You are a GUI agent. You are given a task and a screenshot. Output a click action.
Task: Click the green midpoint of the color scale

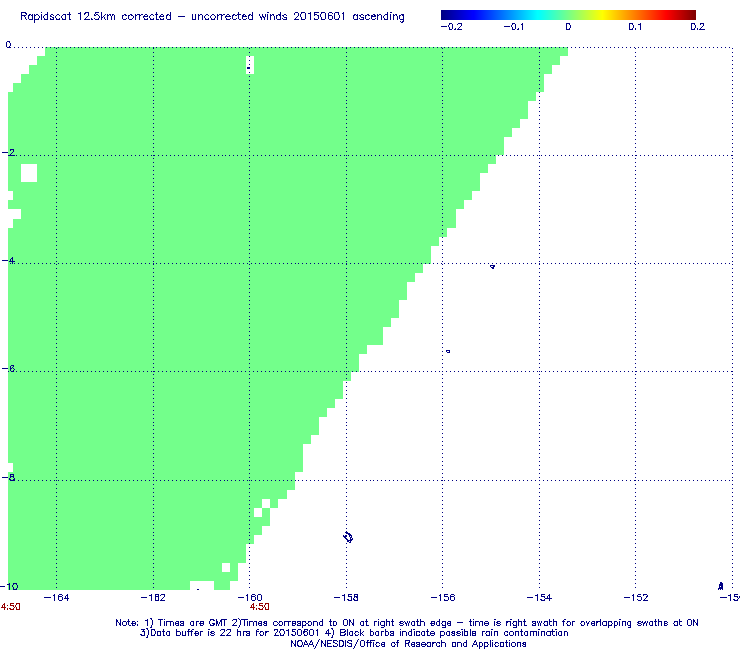(x=568, y=15)
